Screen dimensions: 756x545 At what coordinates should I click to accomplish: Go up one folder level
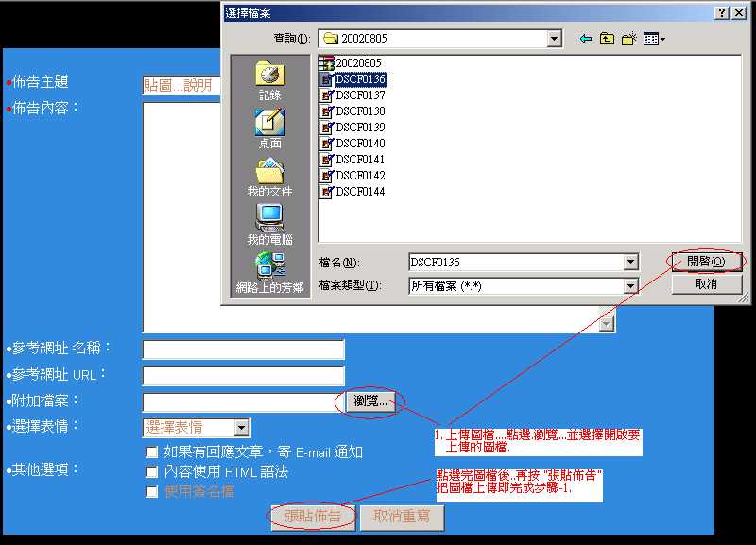607,39
